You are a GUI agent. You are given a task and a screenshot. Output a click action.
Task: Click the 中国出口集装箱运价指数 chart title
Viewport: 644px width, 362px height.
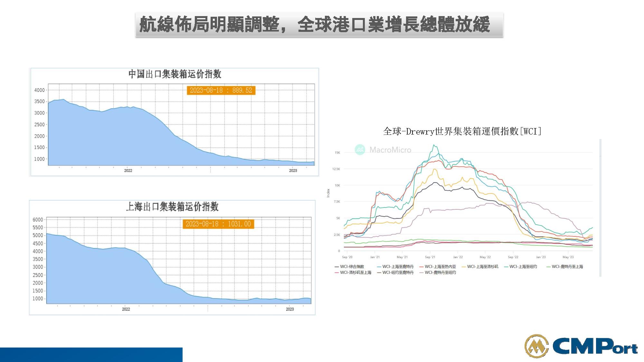pyautogui.click(x=175, y=74)
